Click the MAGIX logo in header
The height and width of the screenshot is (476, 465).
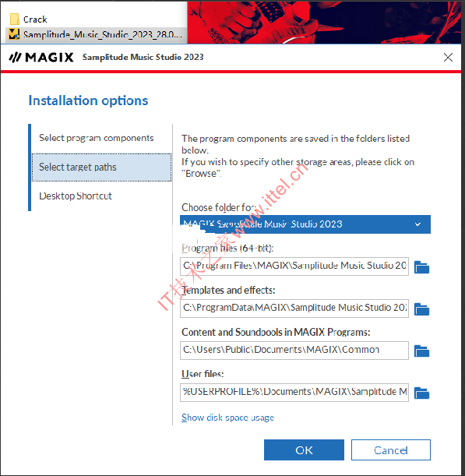coord(41,57)
